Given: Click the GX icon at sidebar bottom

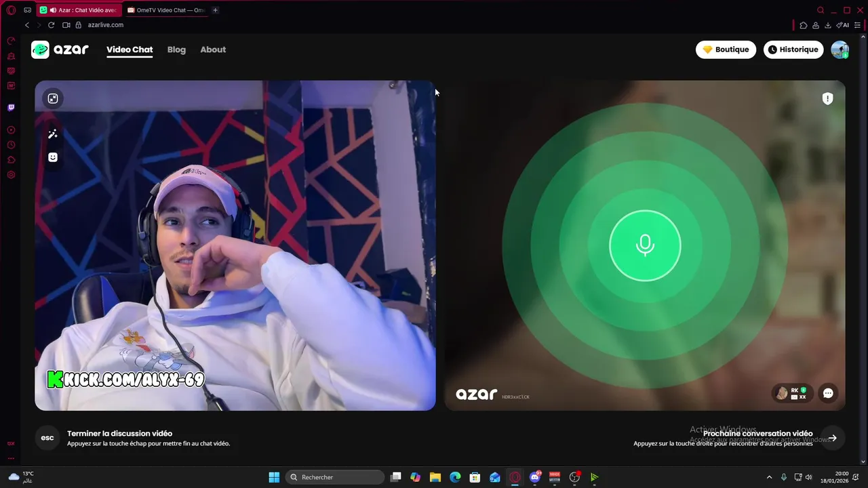Looking at the screenshot, I should (11, 443).
